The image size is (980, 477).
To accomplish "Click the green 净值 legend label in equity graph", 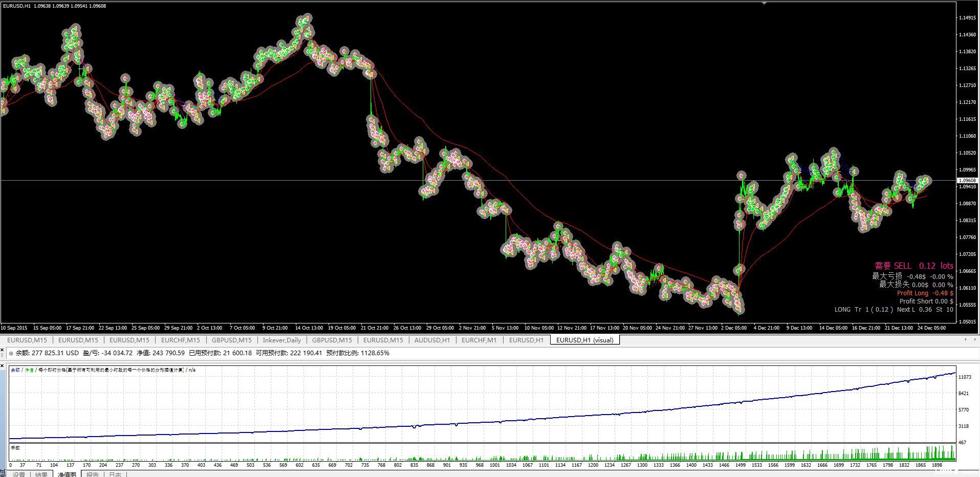I will [29, 370].
